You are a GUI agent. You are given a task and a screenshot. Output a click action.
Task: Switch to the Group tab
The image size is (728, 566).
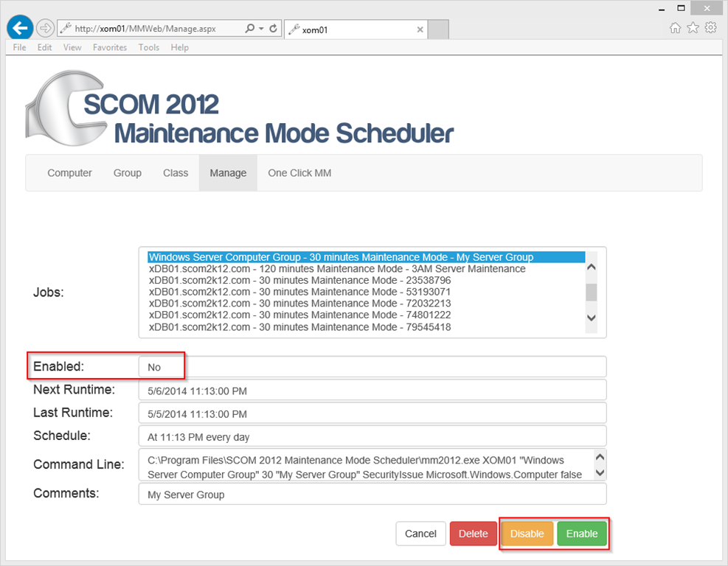(x=127, y=173)
